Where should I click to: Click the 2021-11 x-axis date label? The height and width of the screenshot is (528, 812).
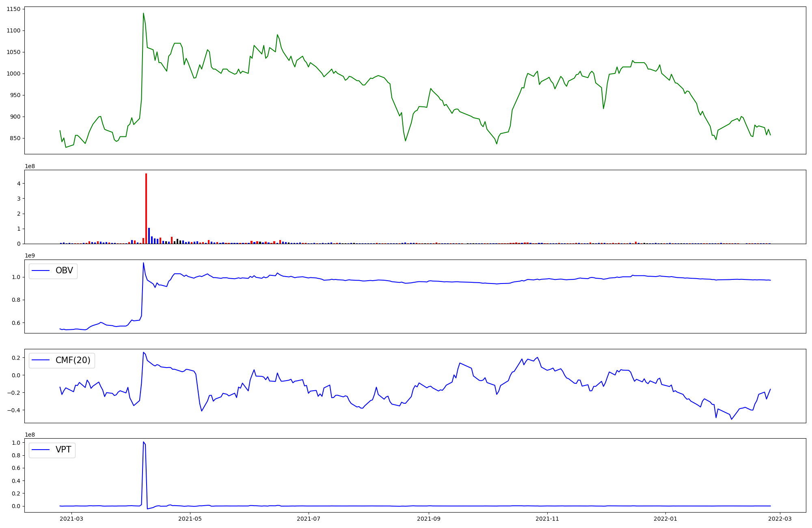pos(547,519)
